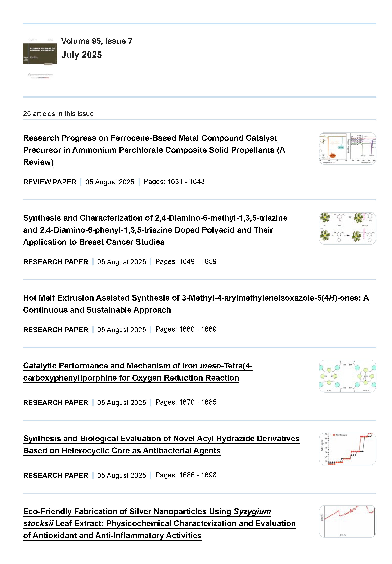Click the ferrocene review graphical abstract thumbnail
Image resolution: width=392 pixels, height=564 pixels.
[x=347, y=148]
